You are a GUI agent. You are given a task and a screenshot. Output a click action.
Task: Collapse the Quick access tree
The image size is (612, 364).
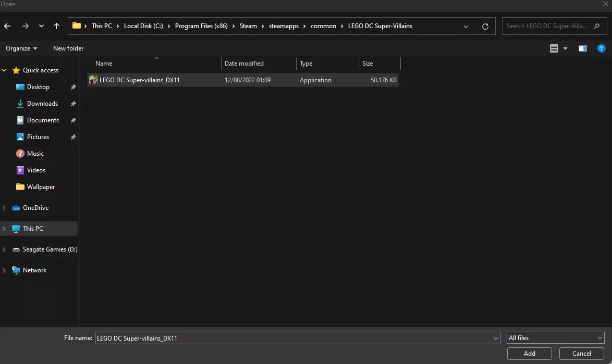pos(4,70)
